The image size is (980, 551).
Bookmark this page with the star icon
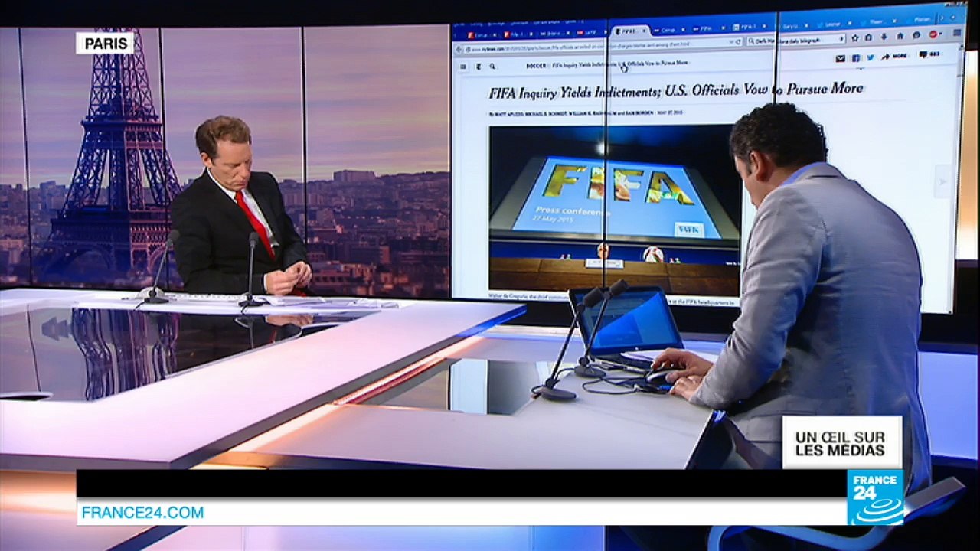pyautogui.click(x=854, y=37)
